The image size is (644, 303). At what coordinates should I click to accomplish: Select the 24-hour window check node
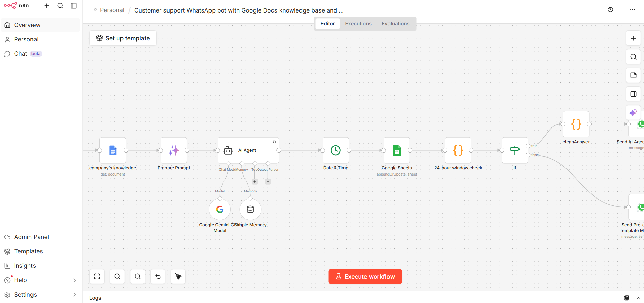[458, 150]
